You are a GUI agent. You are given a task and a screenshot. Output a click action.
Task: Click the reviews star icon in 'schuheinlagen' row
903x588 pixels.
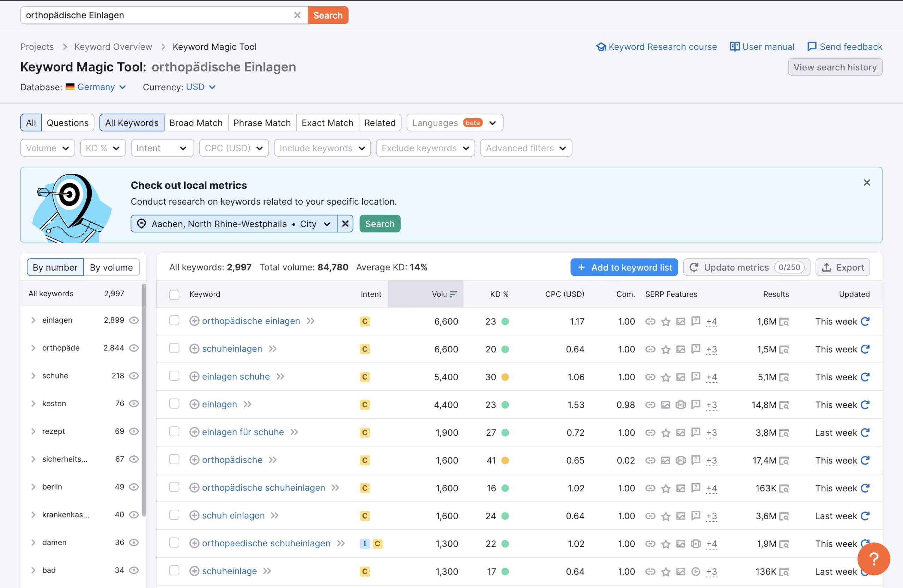[666, 350]
